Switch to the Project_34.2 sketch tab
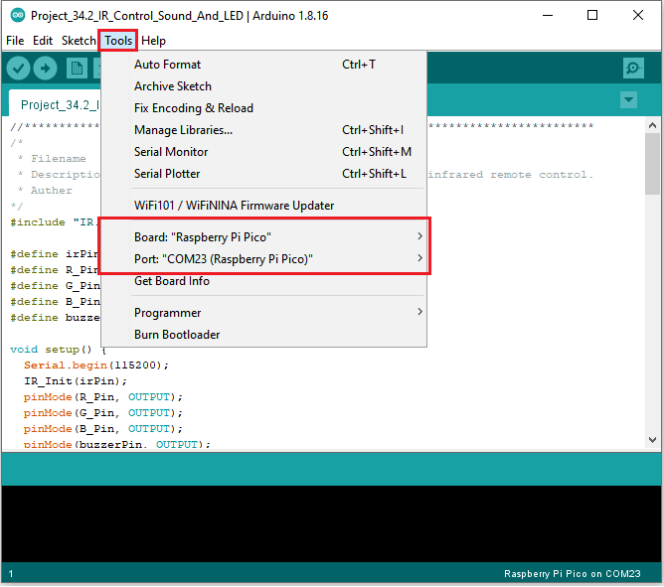Image resolution: width=664 pixels, height=587 pixels. pos(55,103)
